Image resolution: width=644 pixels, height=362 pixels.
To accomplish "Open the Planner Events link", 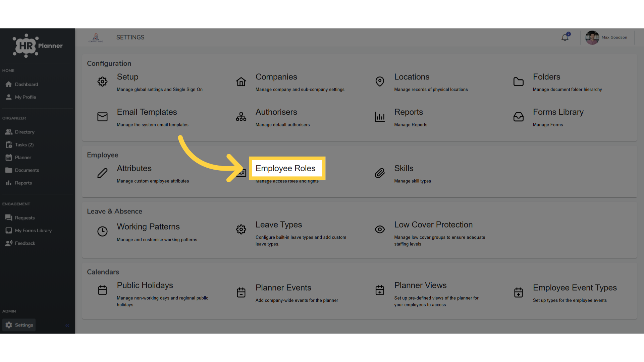I will point(283,288).
